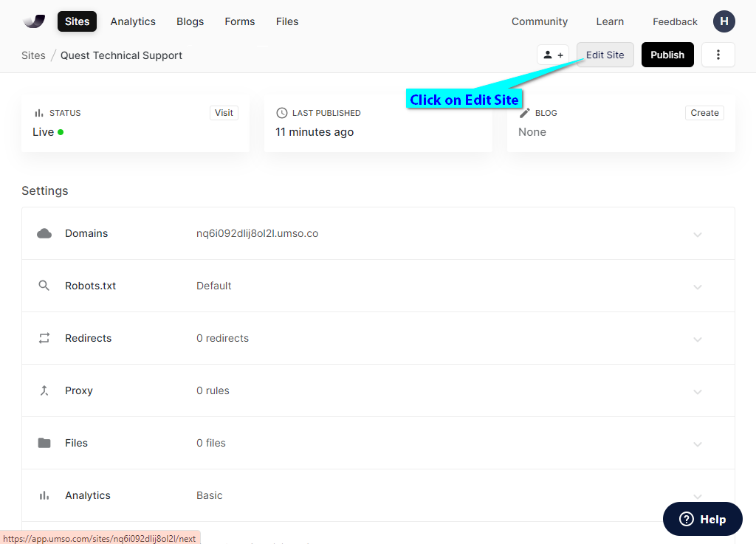Open the Files top navigation tab
Screen dimensions: 756x544
coord(287,21)
